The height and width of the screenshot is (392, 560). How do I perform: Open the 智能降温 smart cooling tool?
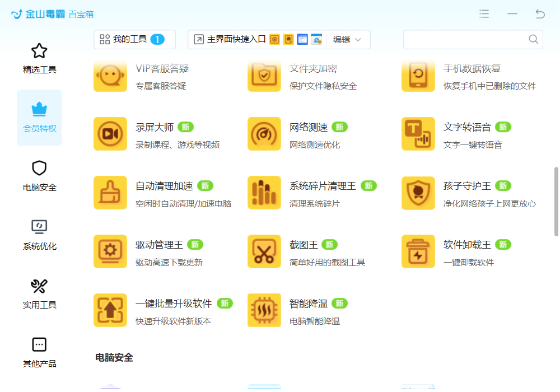[264, 310]
